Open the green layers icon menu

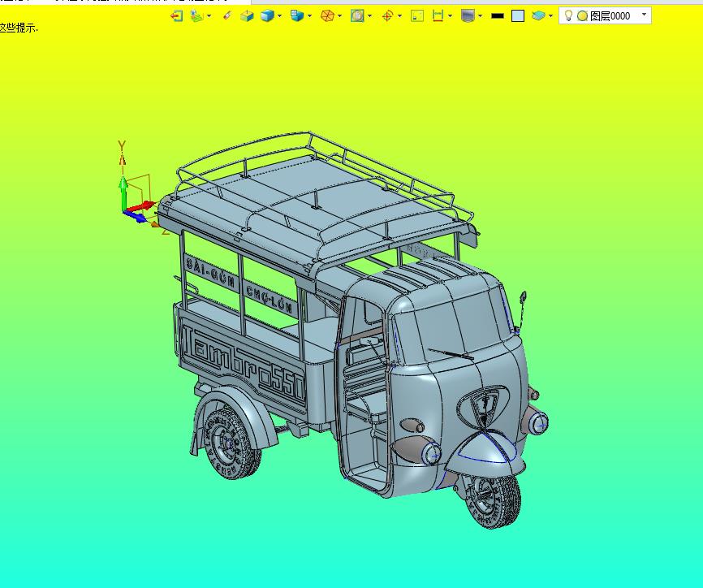point(197,15)
